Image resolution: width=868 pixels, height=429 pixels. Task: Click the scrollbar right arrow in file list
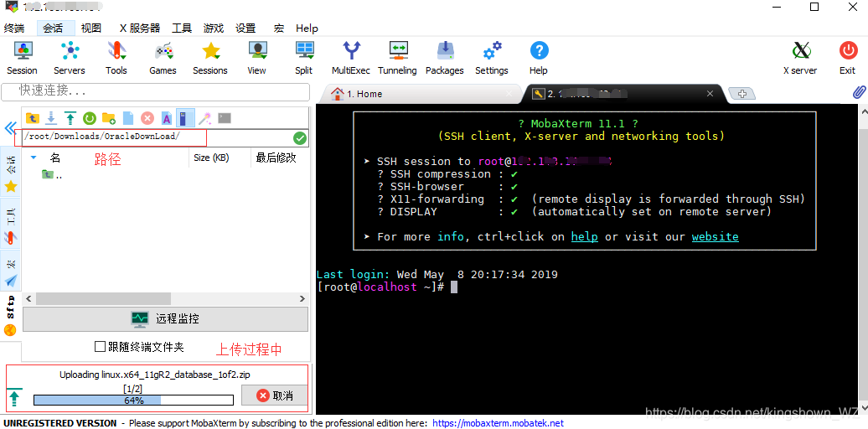[x=302, y=299]
